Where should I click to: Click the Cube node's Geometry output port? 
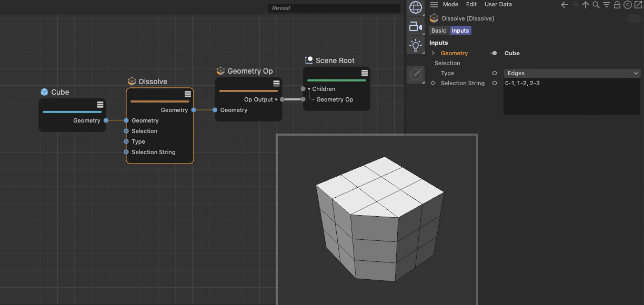tap(106, 120)
